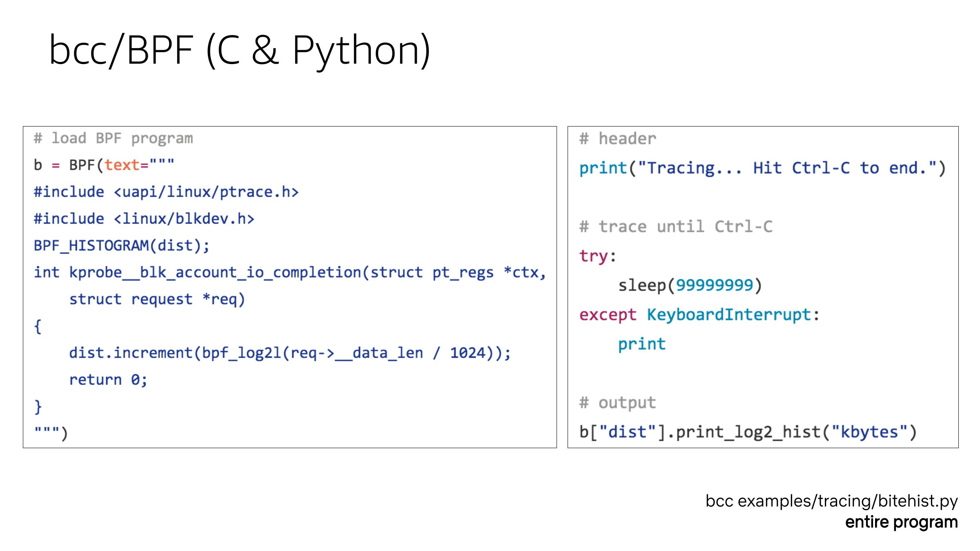Click the sleep(99999999) call

tap(690, 285)
